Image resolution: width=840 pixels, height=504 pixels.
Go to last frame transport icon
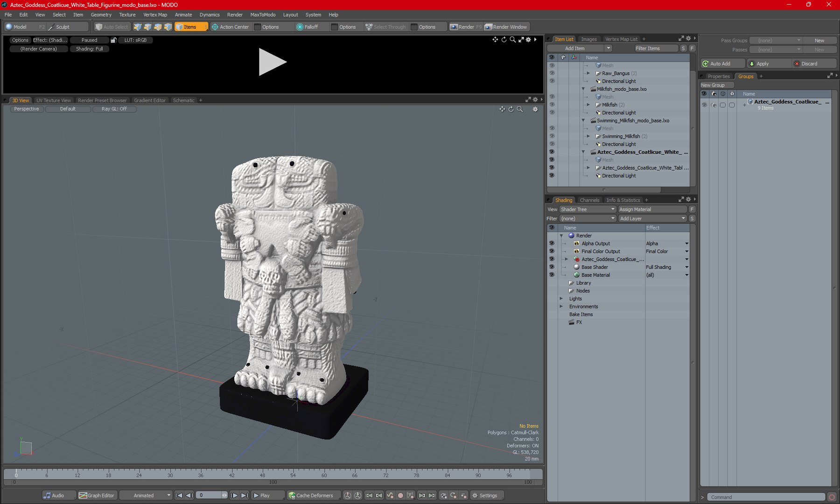coord(245,496)
